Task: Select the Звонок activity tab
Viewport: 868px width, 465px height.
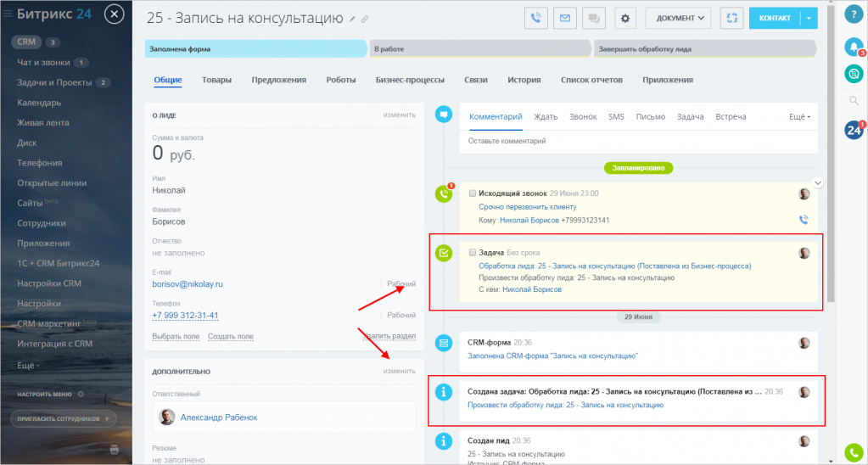Action: point(582,117)
